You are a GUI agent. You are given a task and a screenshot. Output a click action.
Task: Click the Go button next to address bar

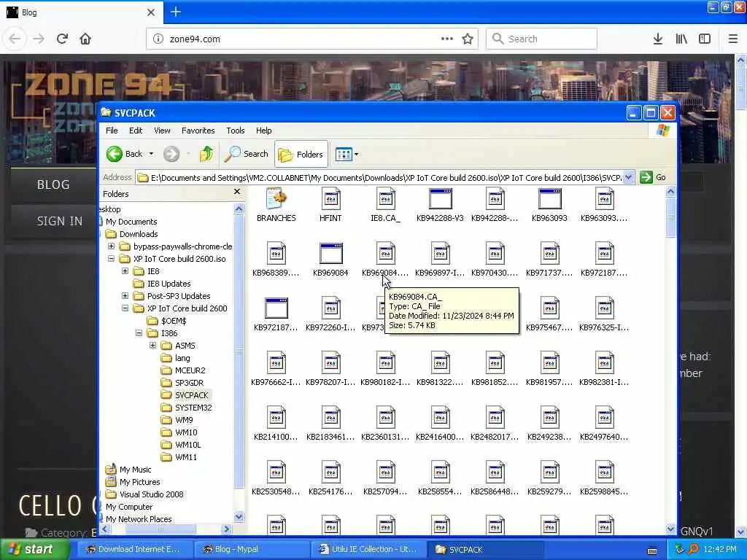click(x=653, y=178)
